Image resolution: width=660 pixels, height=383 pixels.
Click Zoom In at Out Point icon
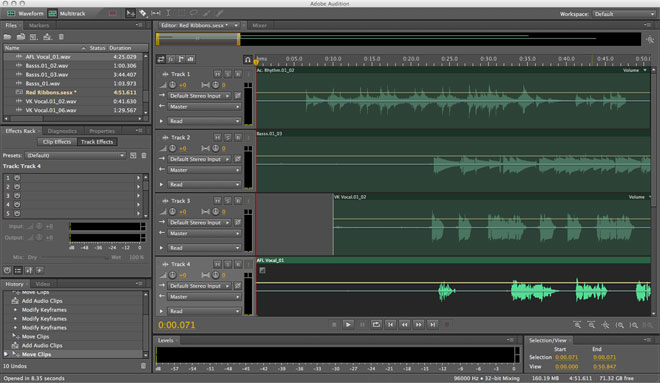pyautogui.click(x=633, y=324)
